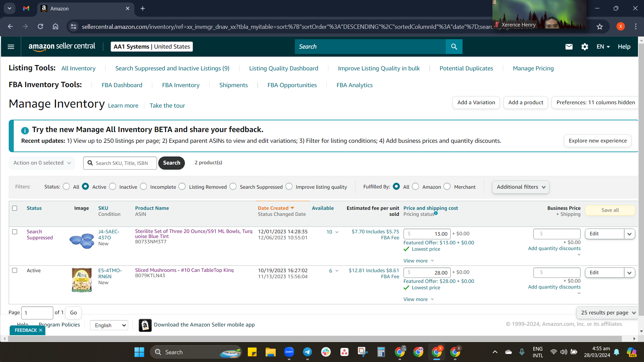The height and width of the screenshot is (362, 644).
Task: Select the Incomplete status filter
Action: point(144,186)
